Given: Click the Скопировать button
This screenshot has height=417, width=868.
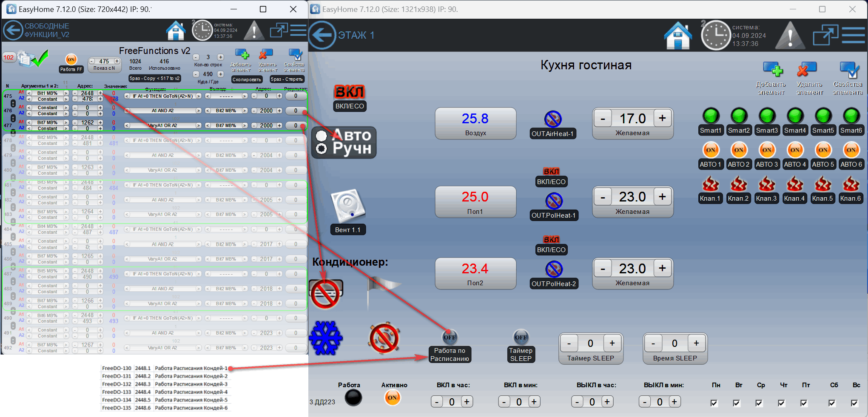Looking at the screenshot, I should point(247,79).
